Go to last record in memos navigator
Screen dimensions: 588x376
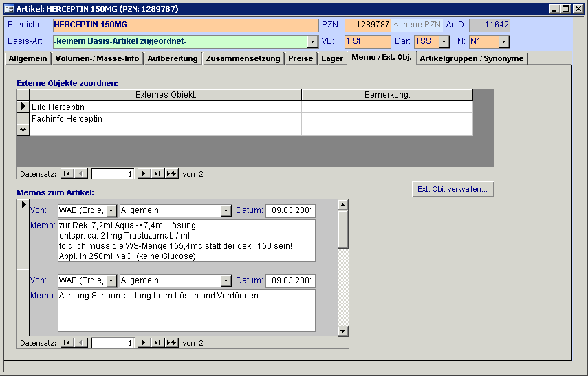[x=157, y=342]
